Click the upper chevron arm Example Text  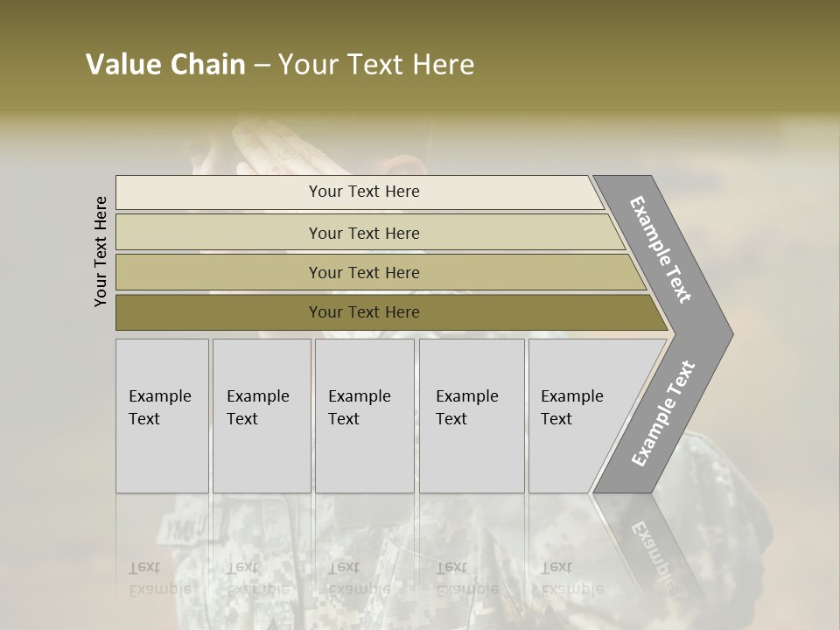[x=661, y=249]
